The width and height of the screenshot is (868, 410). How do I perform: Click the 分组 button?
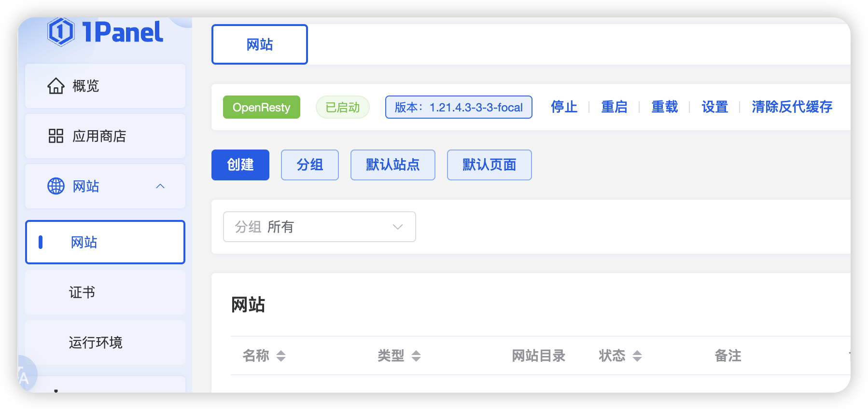(309, 165)
